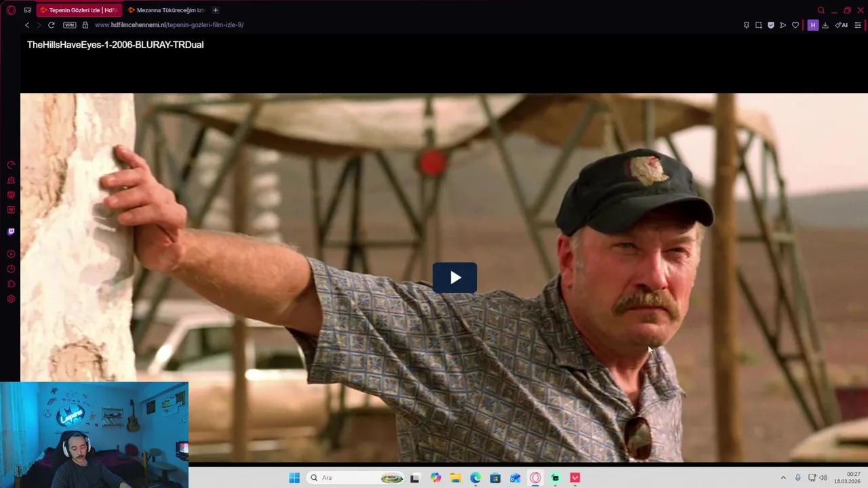Go forward to the next page

(x=39, y=25)
